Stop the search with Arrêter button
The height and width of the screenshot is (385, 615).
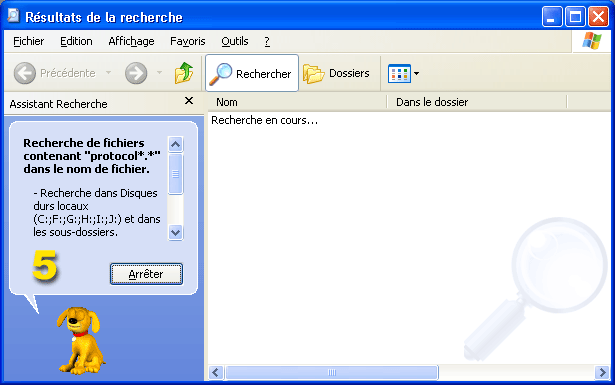click(x=146, y=274)
